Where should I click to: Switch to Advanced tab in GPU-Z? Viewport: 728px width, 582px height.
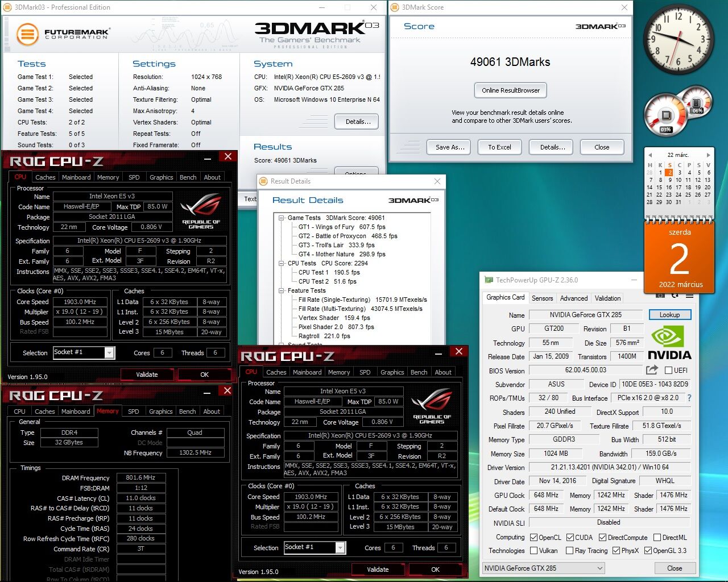click(574, 298)
